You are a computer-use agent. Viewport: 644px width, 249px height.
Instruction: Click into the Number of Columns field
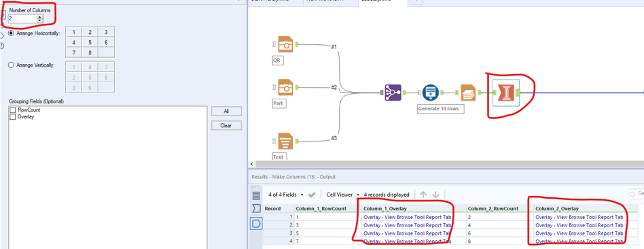22,18
